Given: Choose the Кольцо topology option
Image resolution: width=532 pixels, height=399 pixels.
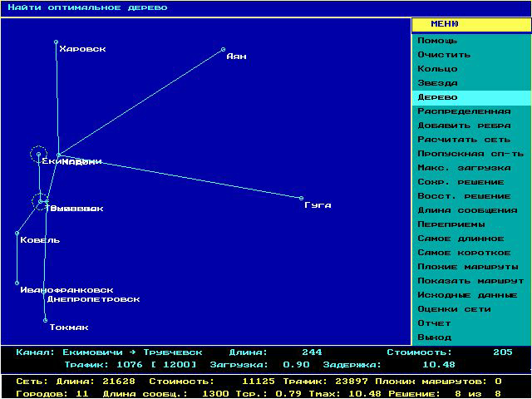Looking at the screenshot, I should click(471, 69).
